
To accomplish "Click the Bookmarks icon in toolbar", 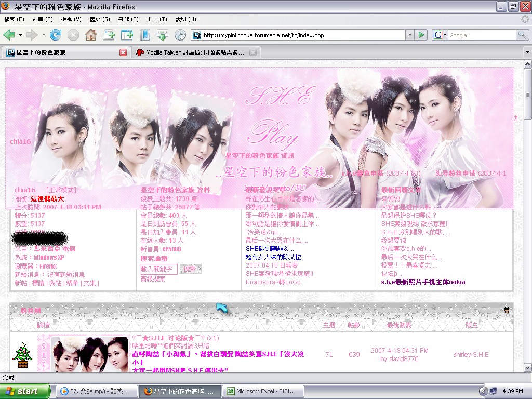I will click(144, 35).
